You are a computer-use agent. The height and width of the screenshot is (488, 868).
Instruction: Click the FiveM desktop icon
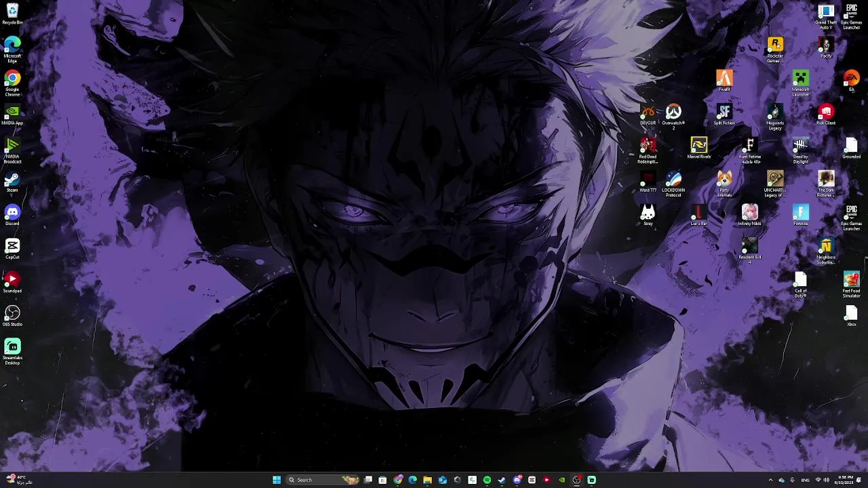724,81
